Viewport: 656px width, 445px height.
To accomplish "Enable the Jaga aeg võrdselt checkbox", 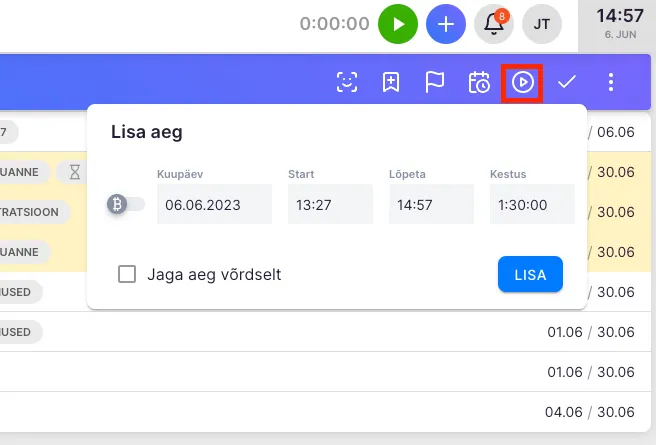I will (x=127, y=274).
